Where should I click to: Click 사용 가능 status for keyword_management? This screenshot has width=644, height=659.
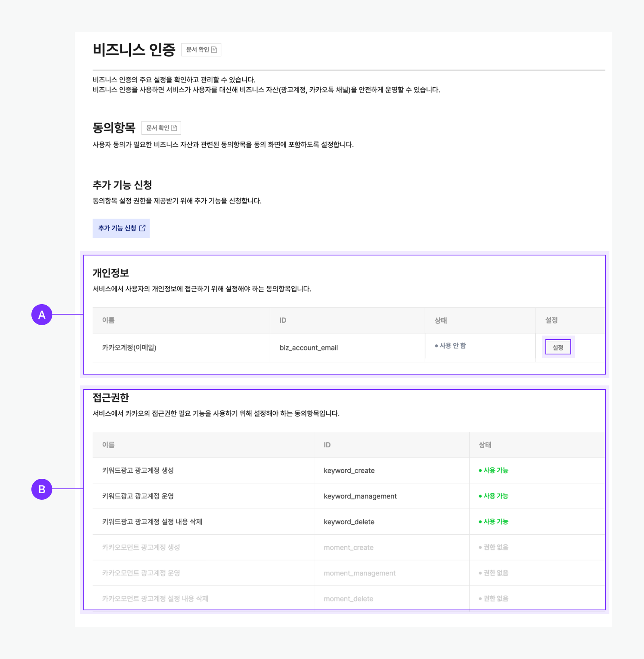click(x=493, y=496)
